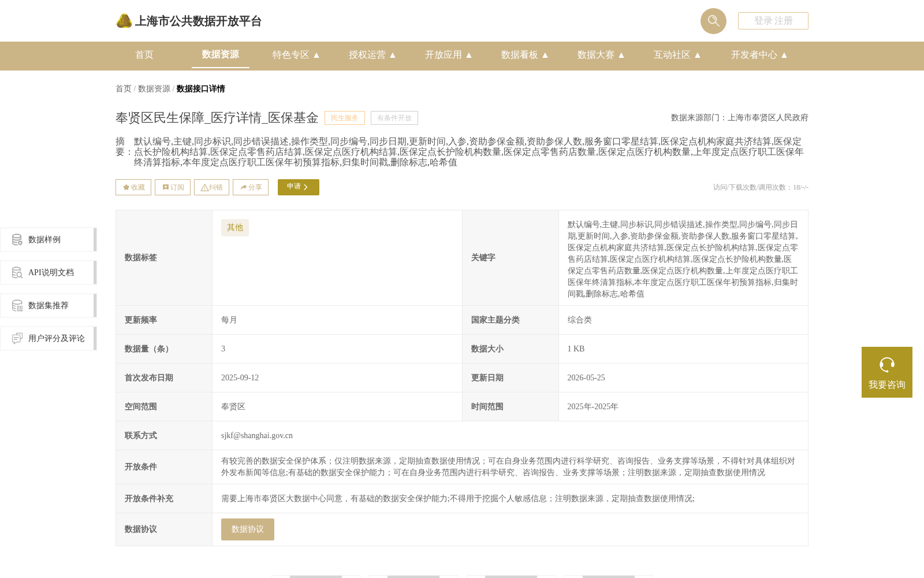Screen dimensions: 924x578
Task: Go to the 首页 nav tab
Action: point(144,55)
